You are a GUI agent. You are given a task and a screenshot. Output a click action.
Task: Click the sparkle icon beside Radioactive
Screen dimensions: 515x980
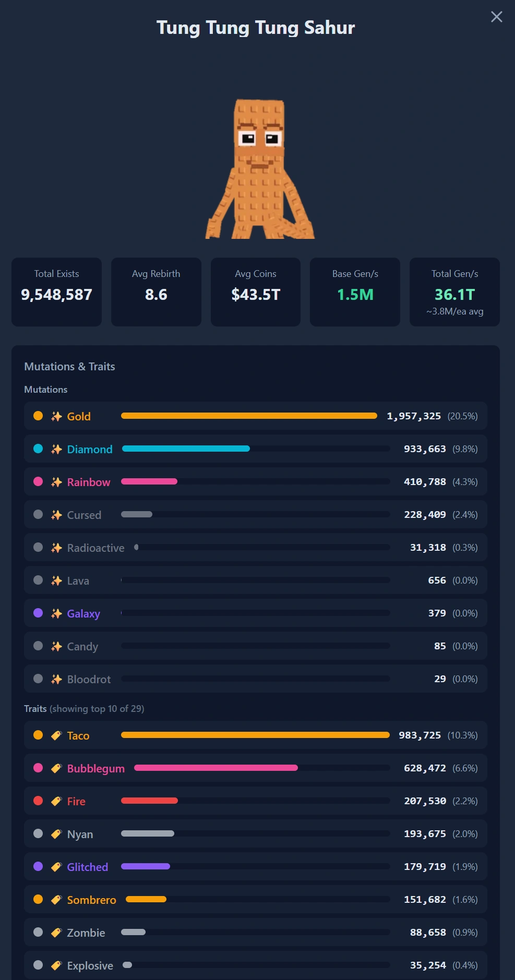[56, 548]
